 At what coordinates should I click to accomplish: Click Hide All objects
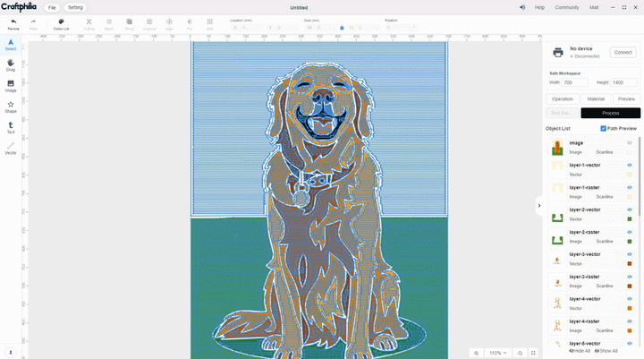pos(580,351)
